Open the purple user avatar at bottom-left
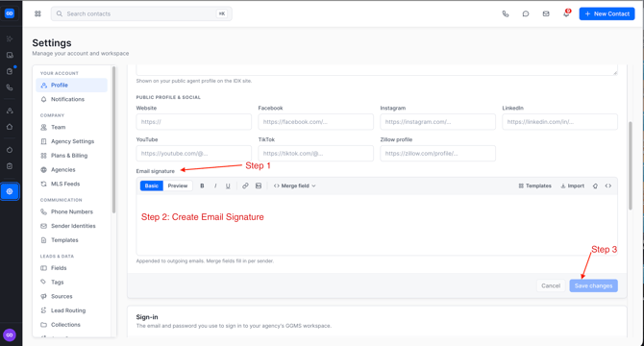The image size is (644, 346). tap(10, 334)
